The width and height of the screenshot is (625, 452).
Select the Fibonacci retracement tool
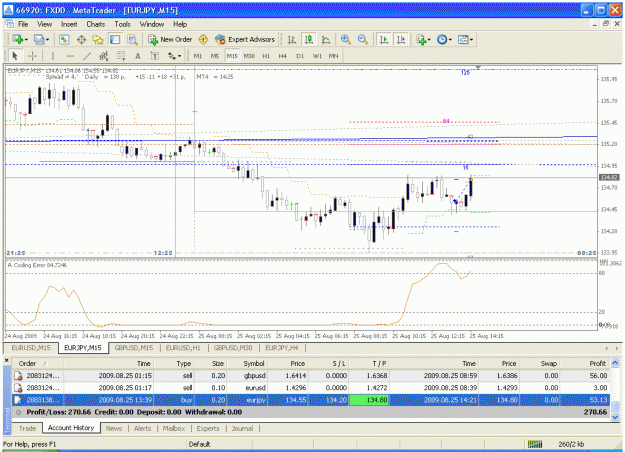click(x=121, y=56)
